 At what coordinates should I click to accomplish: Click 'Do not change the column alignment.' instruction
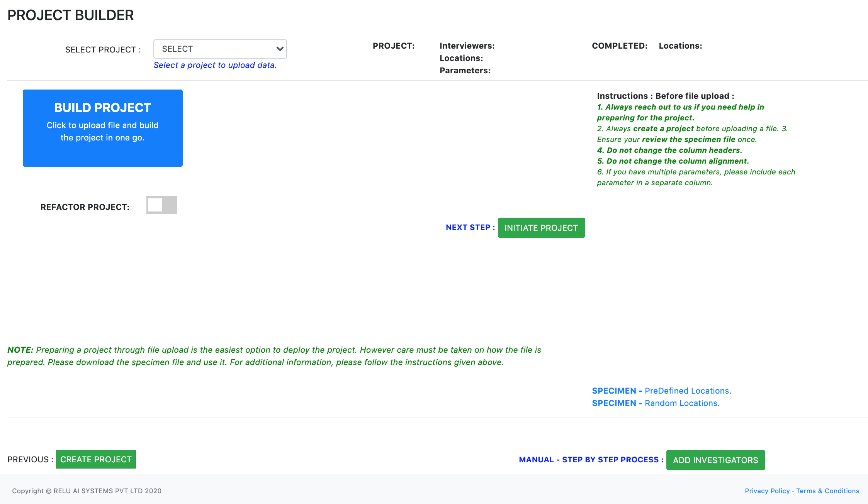tap(673, 161)
